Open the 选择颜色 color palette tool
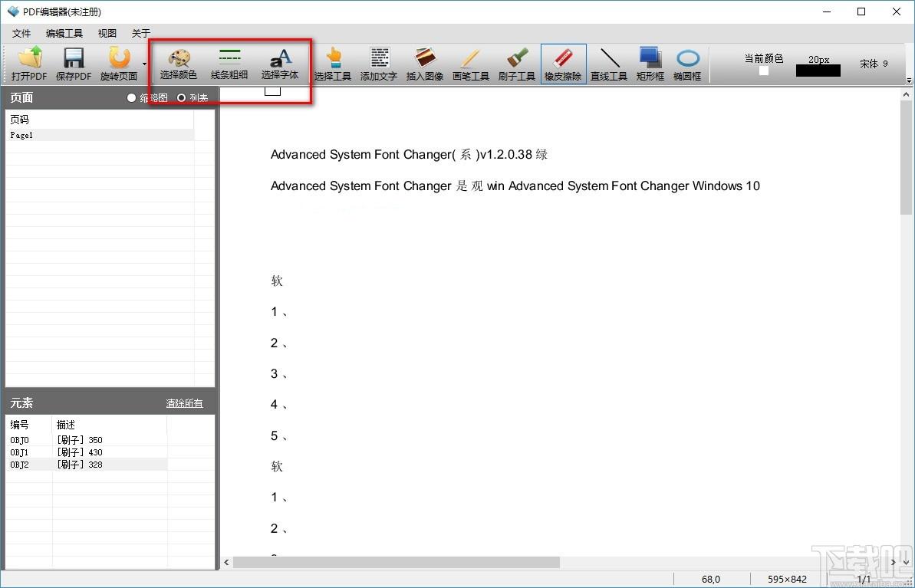Image resolution: width=915 pixels, height=588 pixels. pos(179,63)
